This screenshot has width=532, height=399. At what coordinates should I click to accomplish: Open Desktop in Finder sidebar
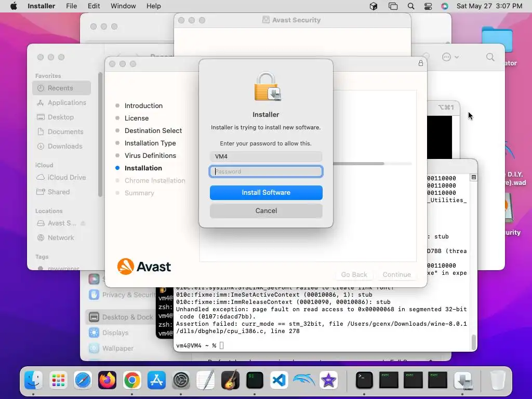(61, 117)
